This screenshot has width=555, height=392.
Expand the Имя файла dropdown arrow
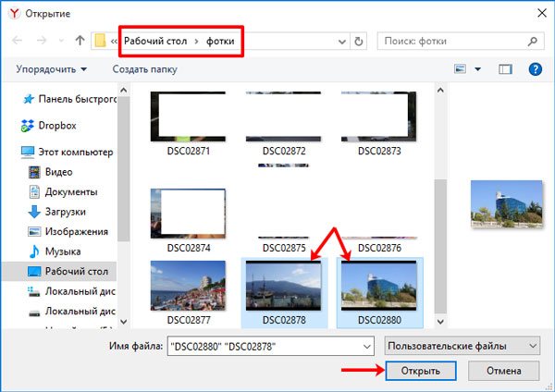tap(367, 347)
